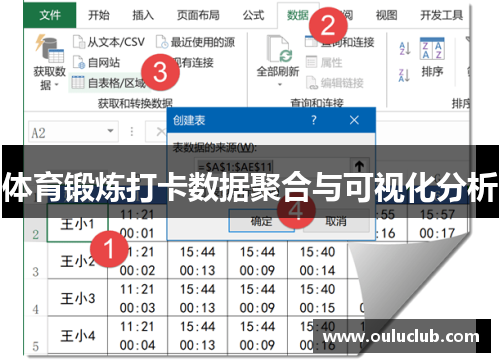Screen dimensions: 500x362
Task: Confirm with the 确定 button
Action: tap(262, 221)
